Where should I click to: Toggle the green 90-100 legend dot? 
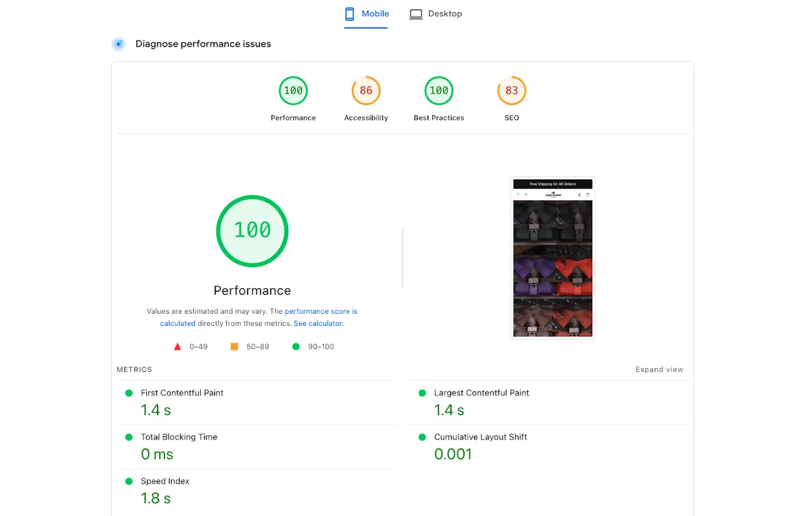[296, 346]
